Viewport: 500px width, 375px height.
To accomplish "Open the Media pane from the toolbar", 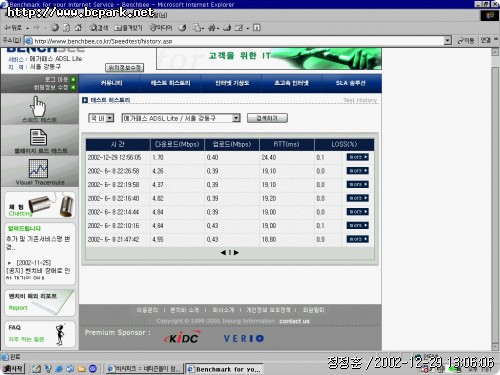I will (x=160, y=28).
